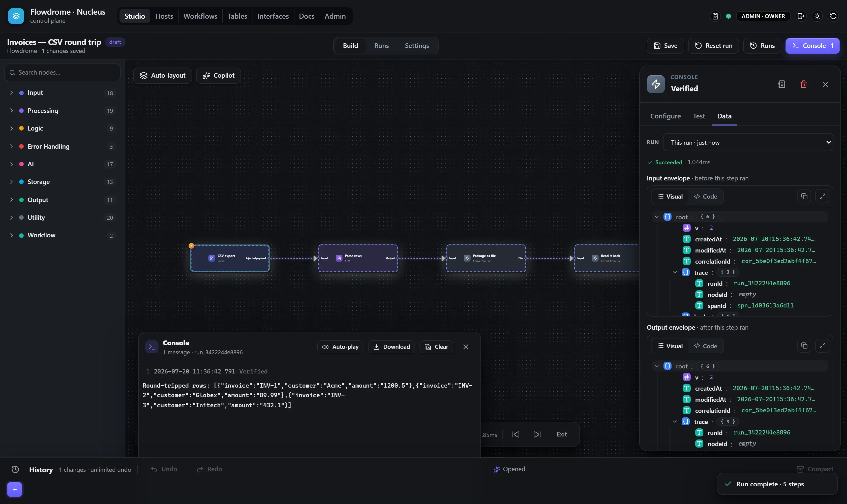Screen dimensions: 847x504
Task: Expand the Input node category
Action: tap(62, 93)
